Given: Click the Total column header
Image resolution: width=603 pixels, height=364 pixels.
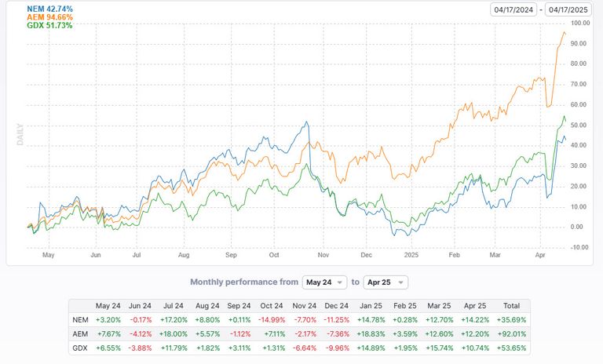Looking at the screenshot, I should click(x=512, y=305).
